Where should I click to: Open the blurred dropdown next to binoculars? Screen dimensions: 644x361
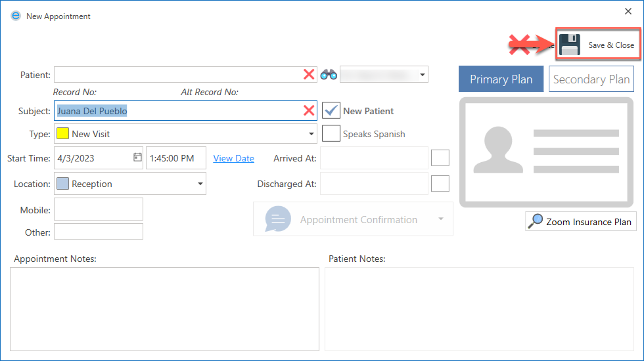click(384, 75)
